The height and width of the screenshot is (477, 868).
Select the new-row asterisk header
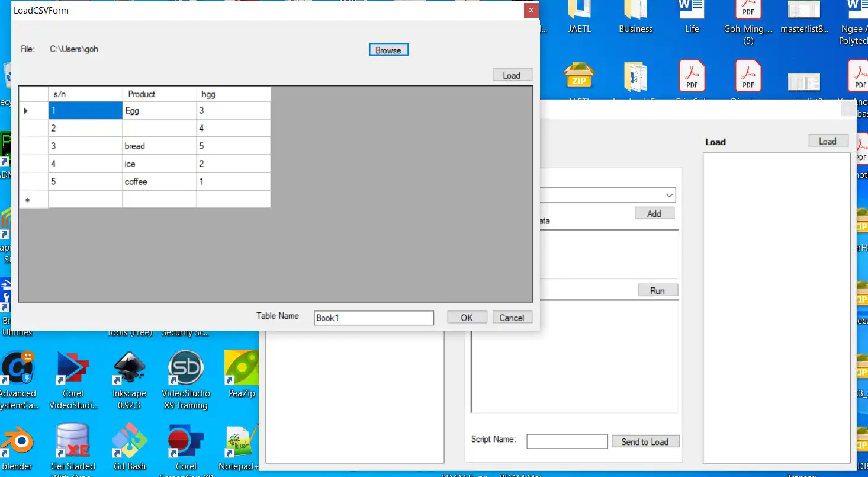(34, 200)
